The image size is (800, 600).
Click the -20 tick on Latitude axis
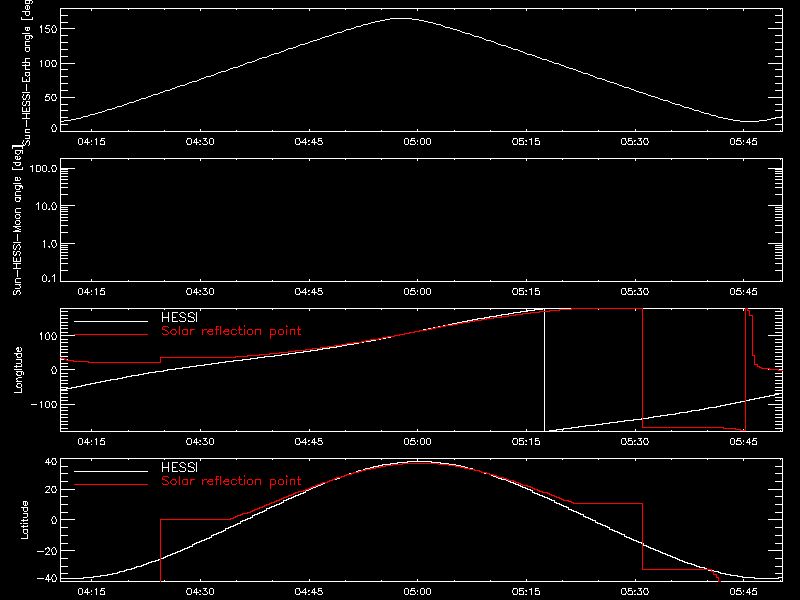tap(47, 551)
